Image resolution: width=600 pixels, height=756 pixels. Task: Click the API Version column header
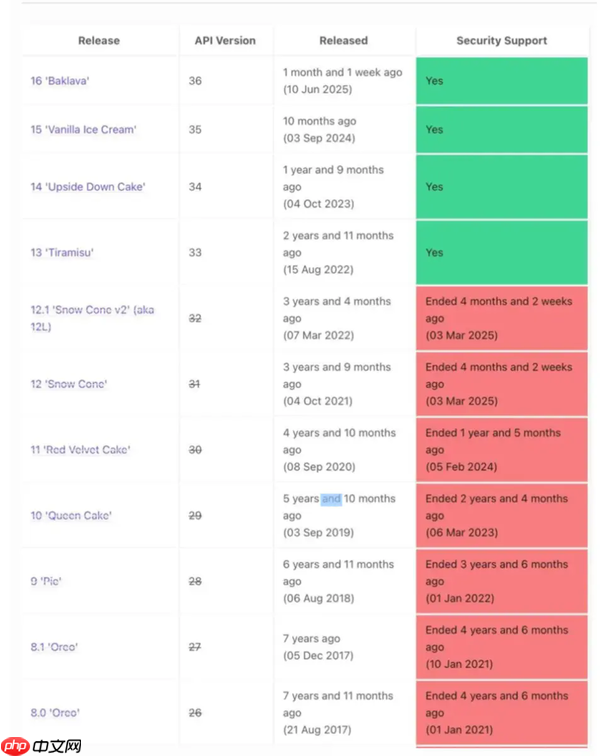point(225,41)
